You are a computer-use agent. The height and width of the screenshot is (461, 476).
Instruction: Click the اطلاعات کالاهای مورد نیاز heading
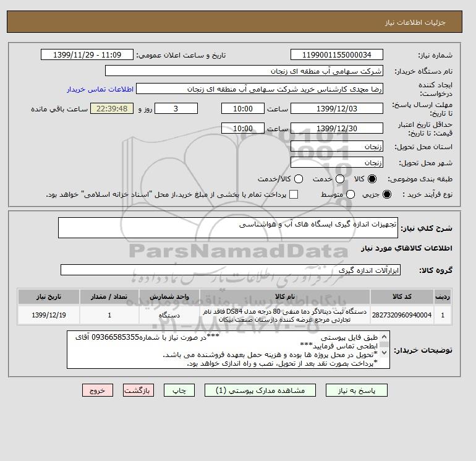407,248
